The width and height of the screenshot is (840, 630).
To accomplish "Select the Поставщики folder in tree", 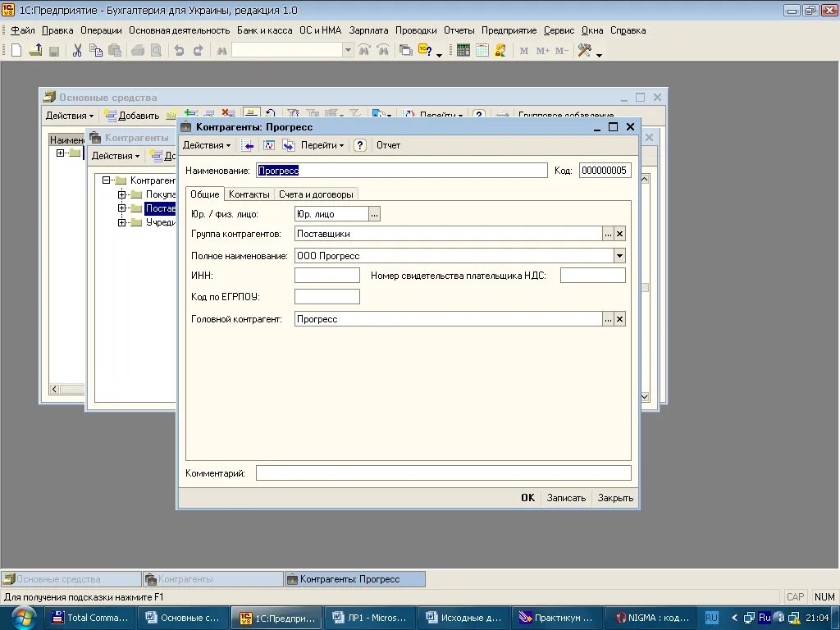I will [x=160, y=208].
